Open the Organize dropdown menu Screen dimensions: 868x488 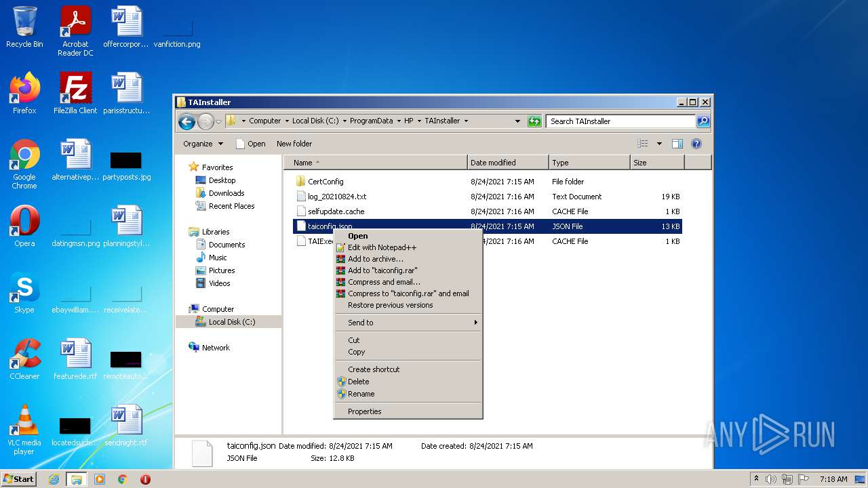pyautogui.click(x=203, y=144)
